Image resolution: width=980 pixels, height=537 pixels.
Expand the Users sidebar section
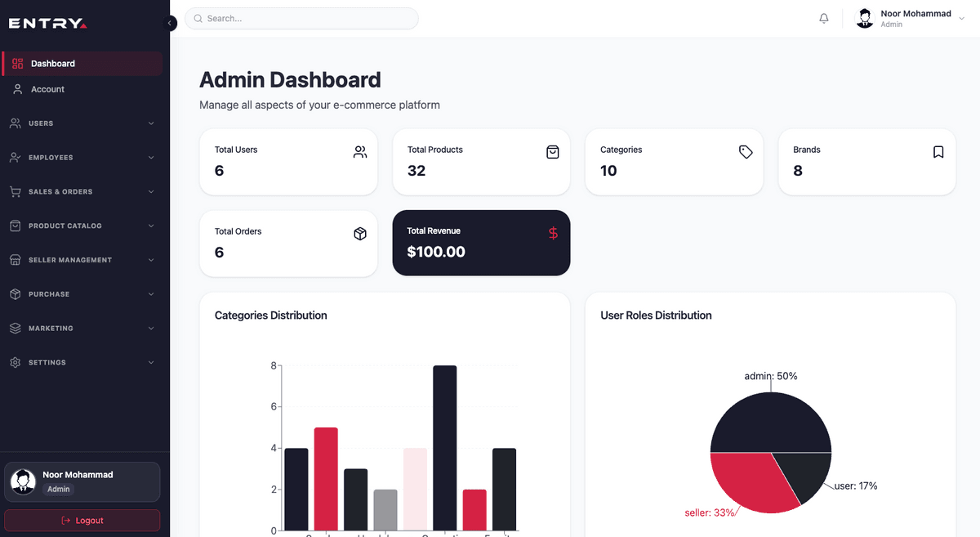click(82, 123)
